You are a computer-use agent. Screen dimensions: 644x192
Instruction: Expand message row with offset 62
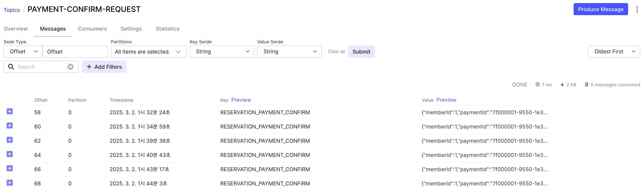tap(10, 140)
